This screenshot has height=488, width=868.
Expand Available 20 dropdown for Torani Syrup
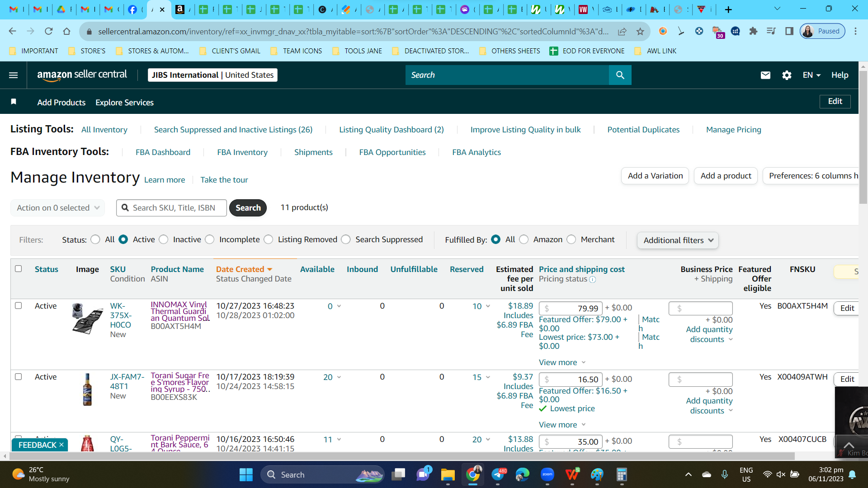[339, 377]
